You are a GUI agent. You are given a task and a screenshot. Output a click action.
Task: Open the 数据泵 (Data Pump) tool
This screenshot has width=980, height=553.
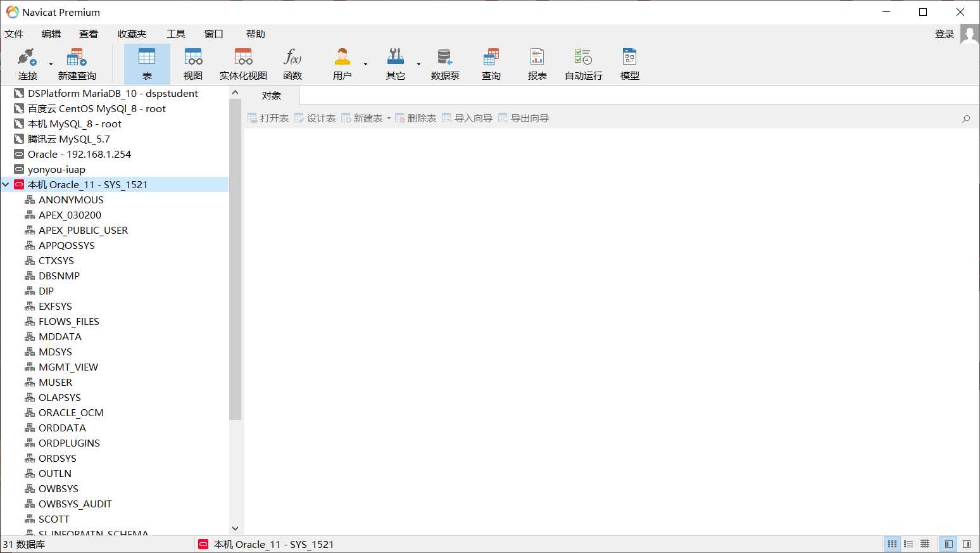tap(445, 64)
